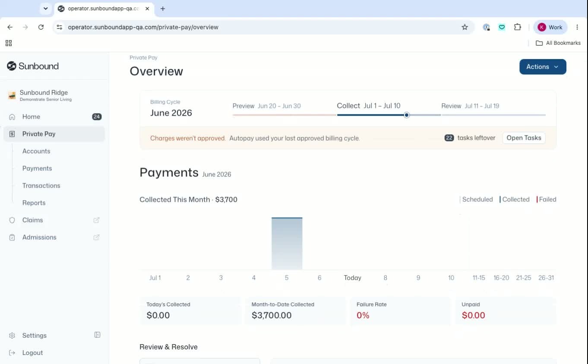
Task: Open the browser Extensions puzzle icon
Action: [x=517, y=27]
